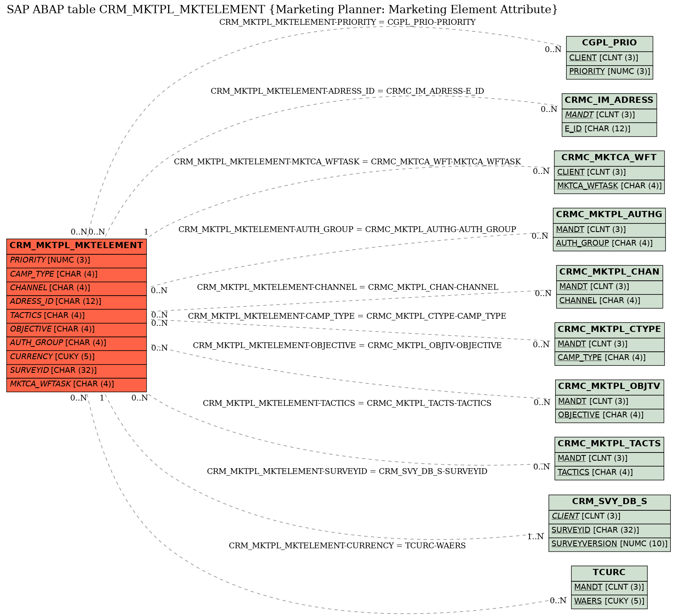677x616 pixels.
Task: Click MANDT field in CRMC_MKTPL_OBJTV table
Action: [609, 402]
